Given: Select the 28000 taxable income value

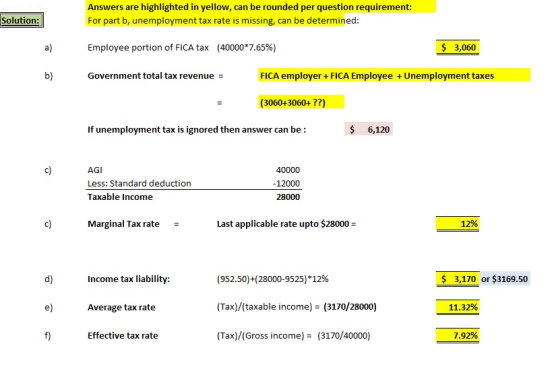Looking at the screenshot, I should [x=288, y=197].
